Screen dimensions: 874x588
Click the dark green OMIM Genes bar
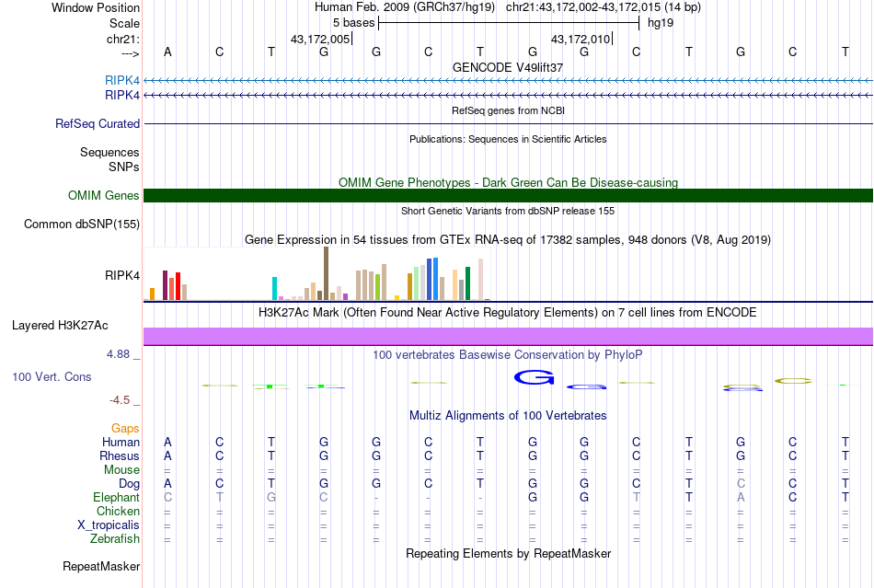508,196
